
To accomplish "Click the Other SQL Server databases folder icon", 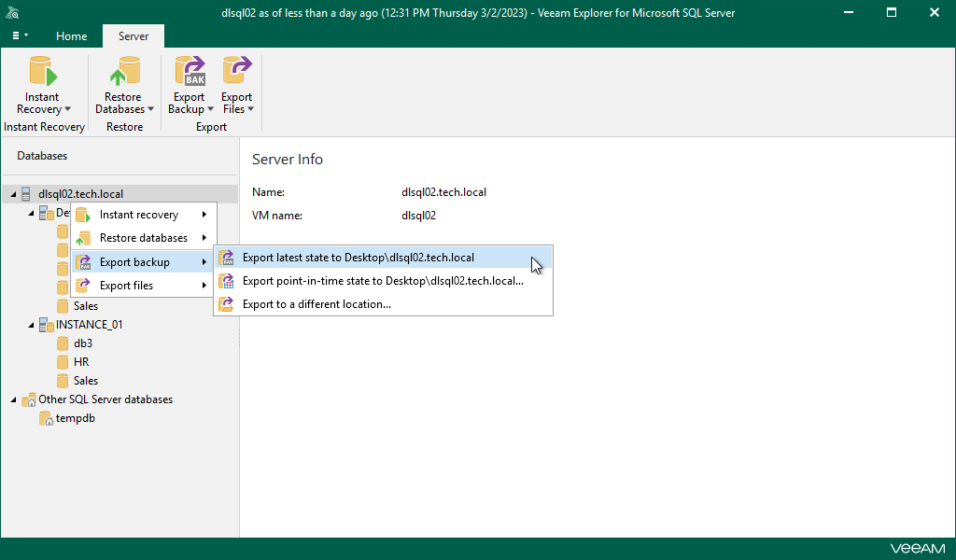I will pos(29,399).
